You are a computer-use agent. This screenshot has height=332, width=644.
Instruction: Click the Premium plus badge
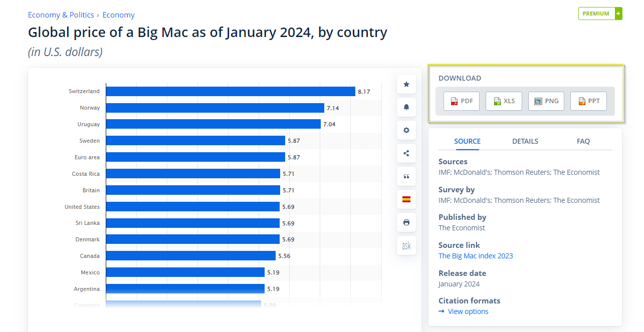600,14
